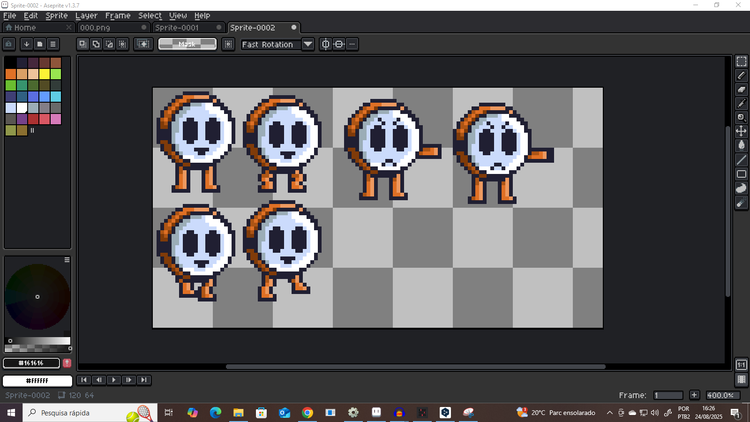This screenshot has height=422, width=750.
Task: Open the View menu
Action: [x=178, y=15]
